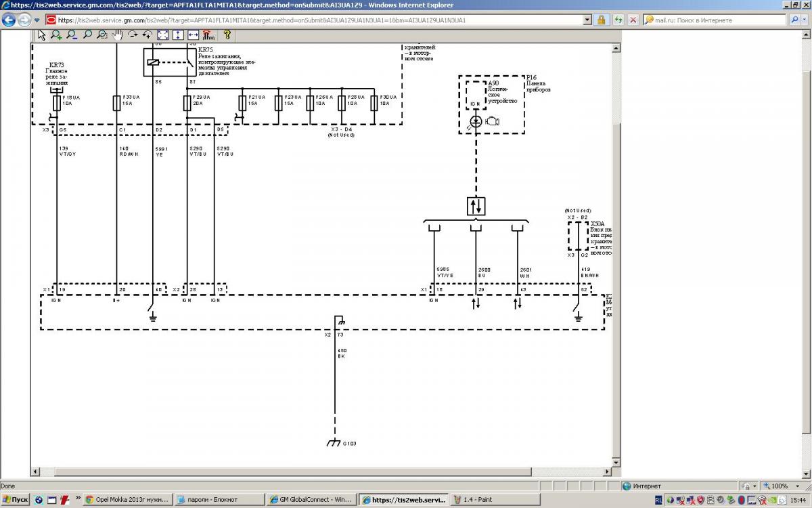The height and width of the screenshot is (508, 812).
Task: Open the Windows Пуск start menu
Action: (x=16, y=500)
